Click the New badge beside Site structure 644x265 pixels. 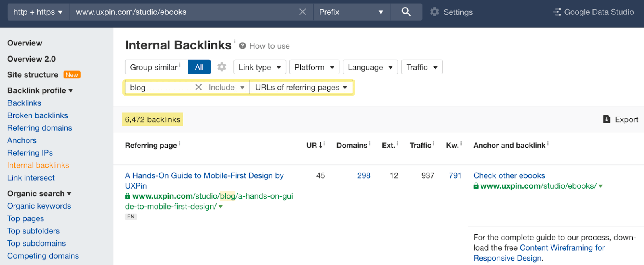72,75
